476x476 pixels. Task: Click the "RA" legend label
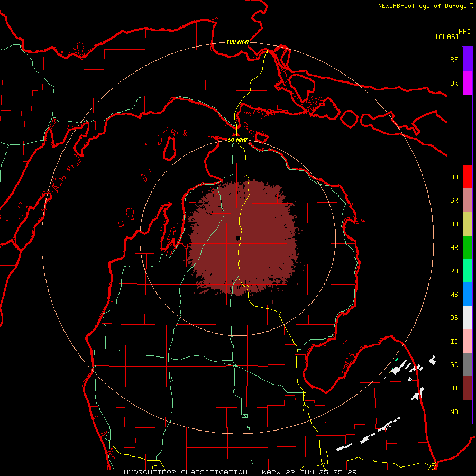pyautogui.click(x=454, y=271)
